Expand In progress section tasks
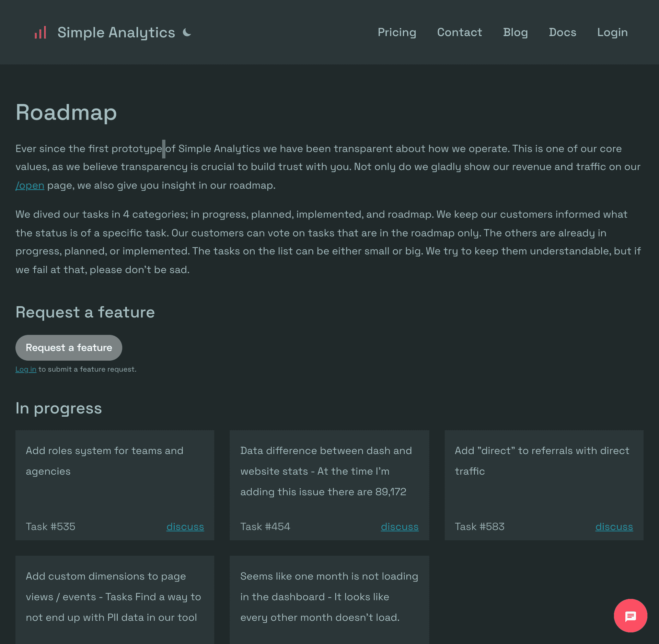This screenshot has width=659, height=644. tap(58, 408)
